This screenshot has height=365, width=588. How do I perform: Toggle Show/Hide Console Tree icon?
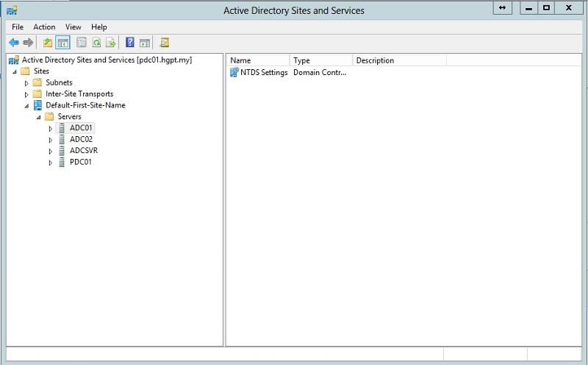click(62, 43)
